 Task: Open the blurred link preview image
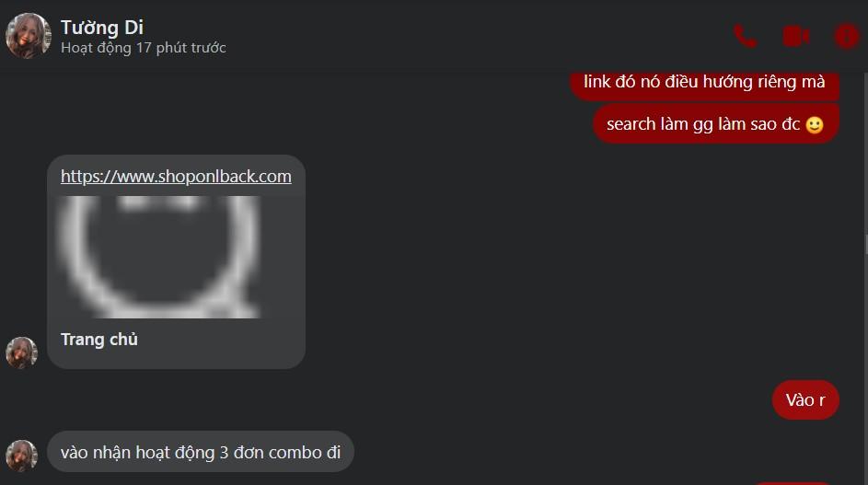coord(160,257)
